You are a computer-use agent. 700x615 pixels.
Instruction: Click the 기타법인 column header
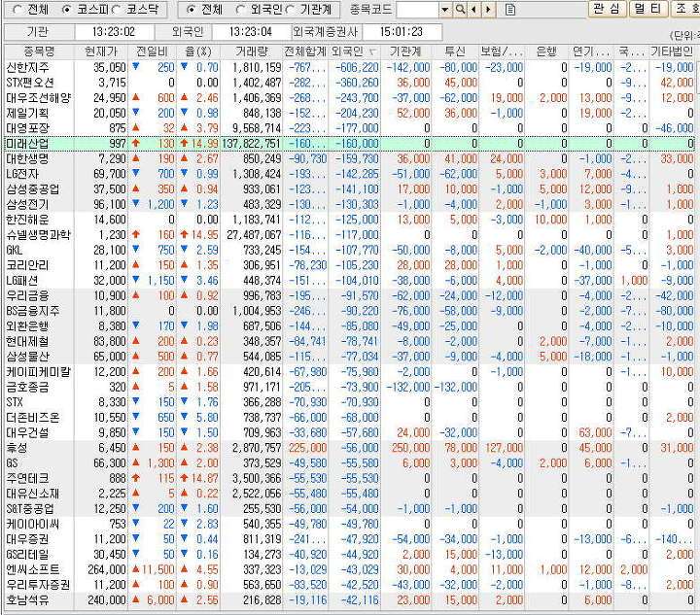(672, 51)
